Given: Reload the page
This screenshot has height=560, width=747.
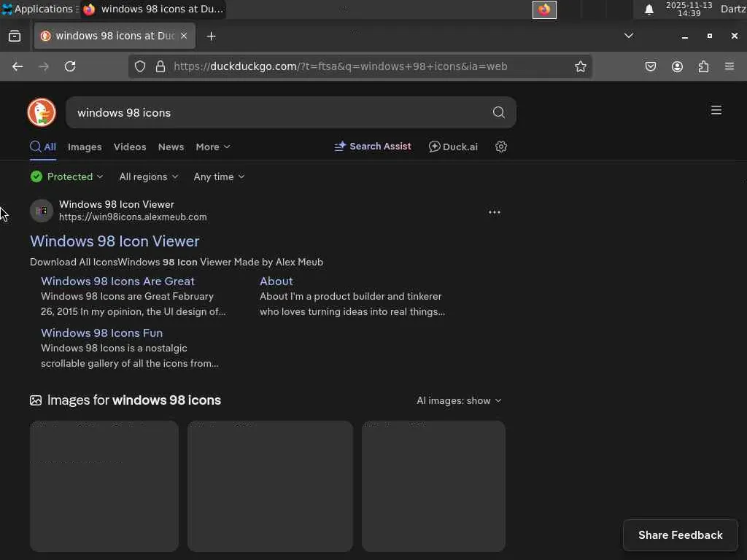Looking at the screenshot, I should (70, 66).
